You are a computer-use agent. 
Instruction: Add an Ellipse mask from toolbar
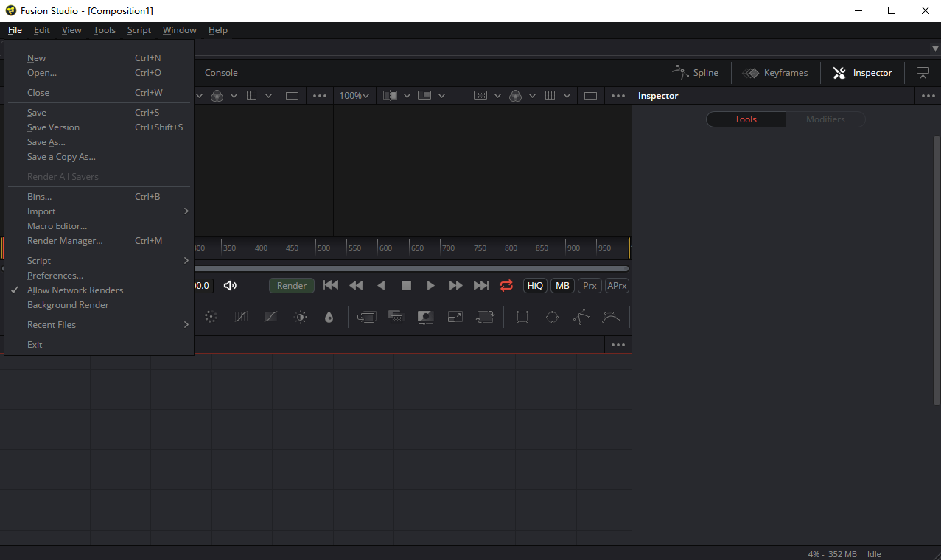pos(552,317)
